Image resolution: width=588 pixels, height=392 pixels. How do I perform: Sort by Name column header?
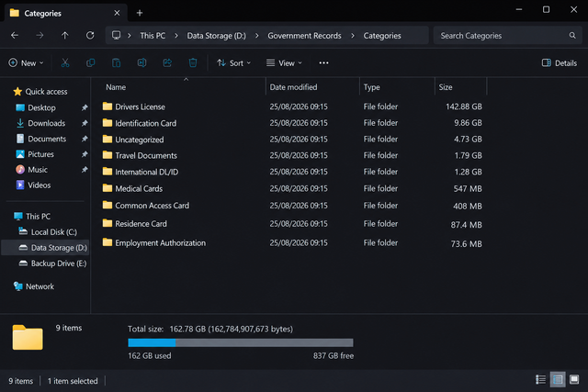116,87
